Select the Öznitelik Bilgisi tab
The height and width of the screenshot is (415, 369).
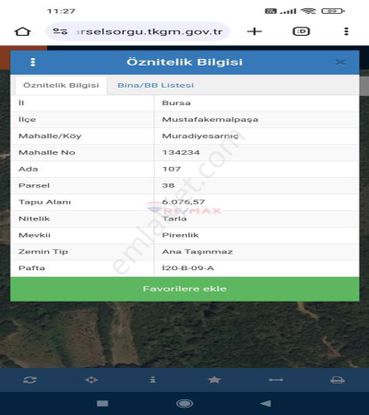[61, 85]
